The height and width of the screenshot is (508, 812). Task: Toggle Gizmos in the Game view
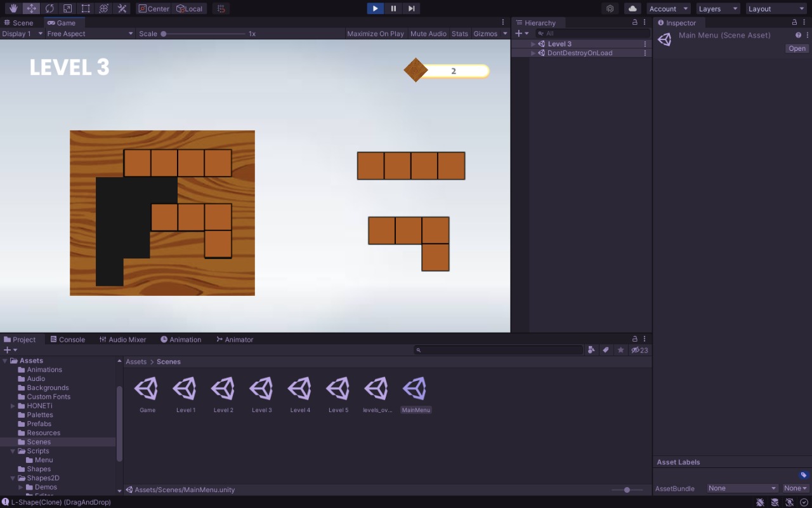tap(485, 34)
